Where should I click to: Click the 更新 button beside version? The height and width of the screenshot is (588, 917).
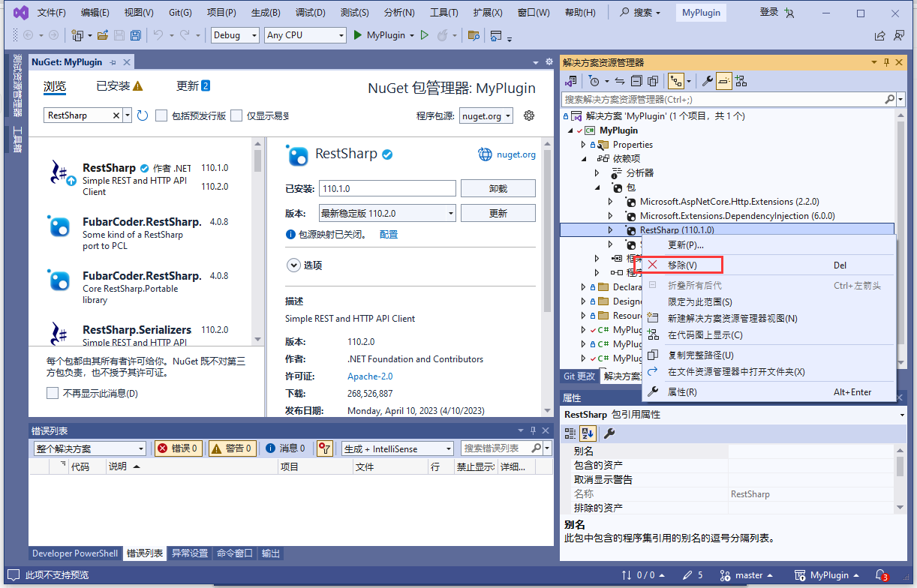click(x=498, y=214)
